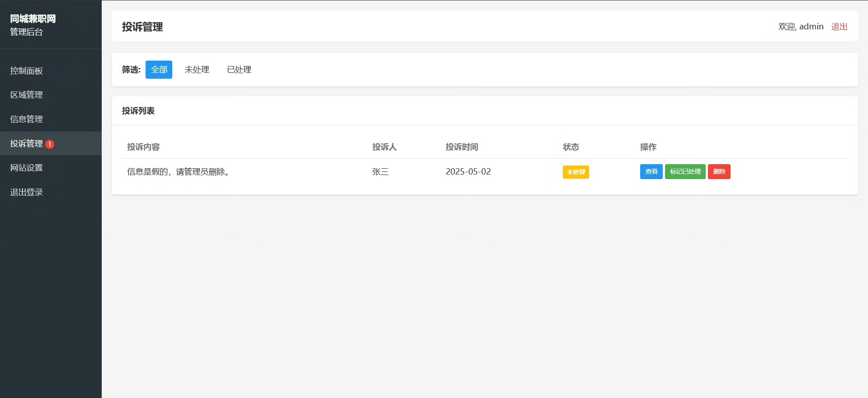This screenshot has height=398, width=868.
Task: Click the 同城兼职网 site title
Action: 33,19
